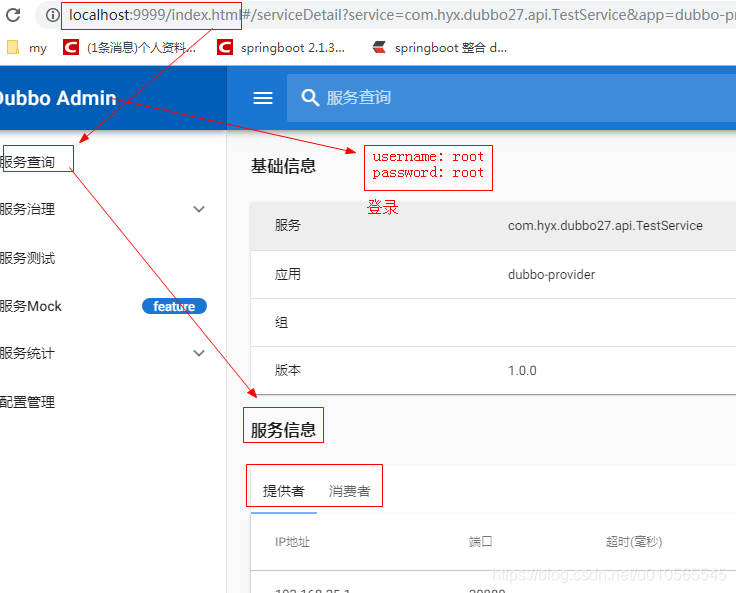Open 服务Mock in the sidebar
Image resolution: width=736 pixels, height=593 pixels.
[x=31, y=306]
